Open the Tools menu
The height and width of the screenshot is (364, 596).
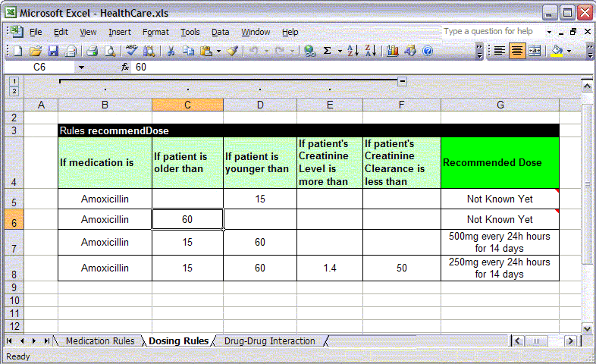[190, 33]
